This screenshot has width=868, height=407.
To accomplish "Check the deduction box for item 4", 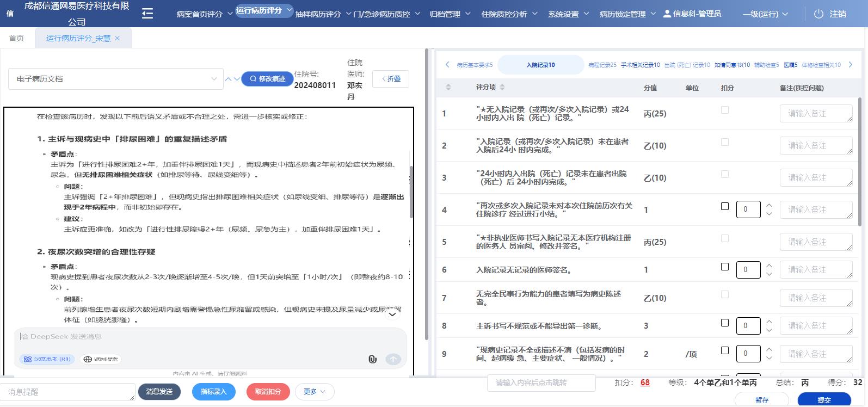I will [724, 206].
